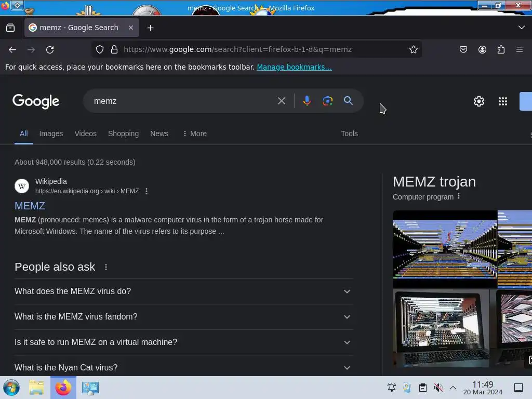
Task: Click the About 948,000 results text
Action: [75, 162]
